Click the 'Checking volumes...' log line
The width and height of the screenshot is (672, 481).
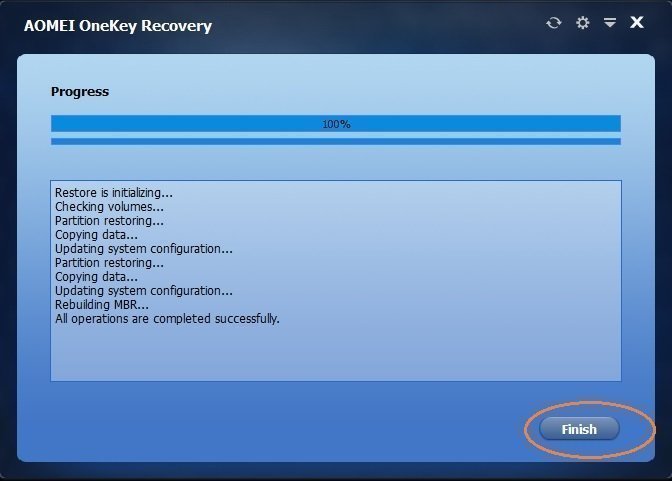(109, 207)
